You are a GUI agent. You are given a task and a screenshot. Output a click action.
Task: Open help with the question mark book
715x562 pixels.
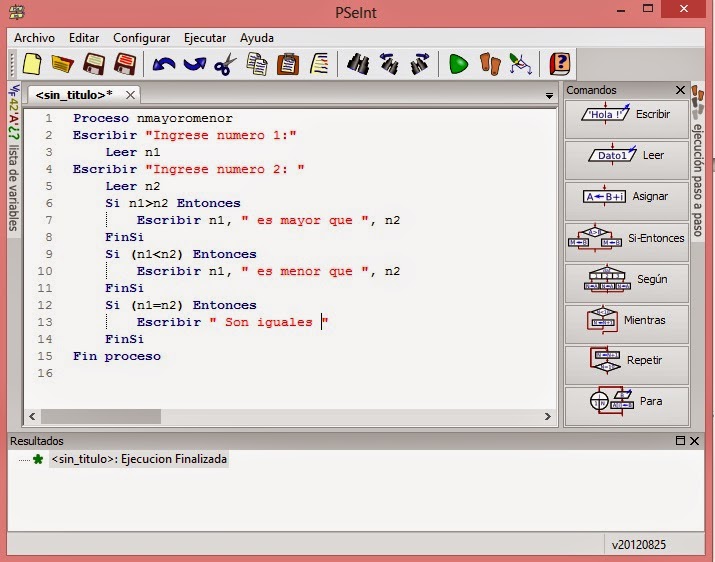click(560, 64)
